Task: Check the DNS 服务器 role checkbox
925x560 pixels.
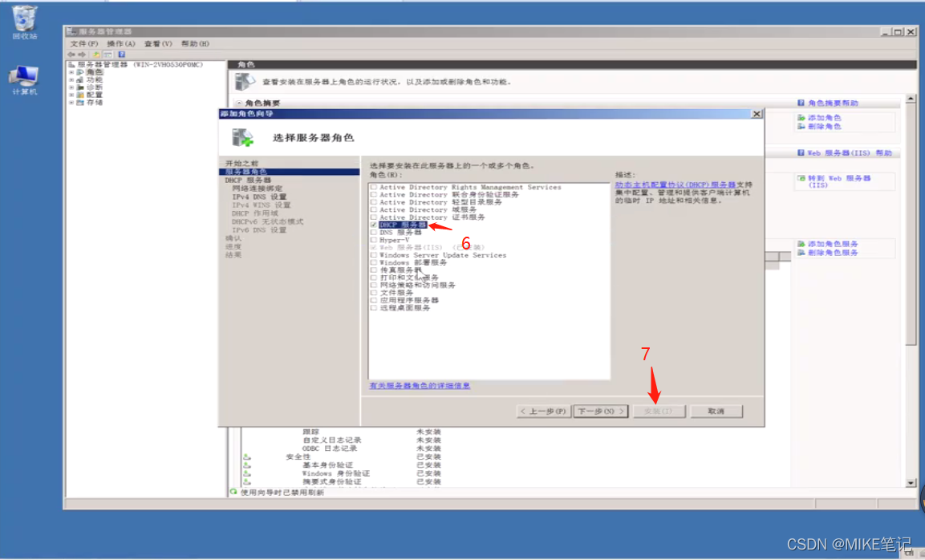Action: (x=373, y=233)
